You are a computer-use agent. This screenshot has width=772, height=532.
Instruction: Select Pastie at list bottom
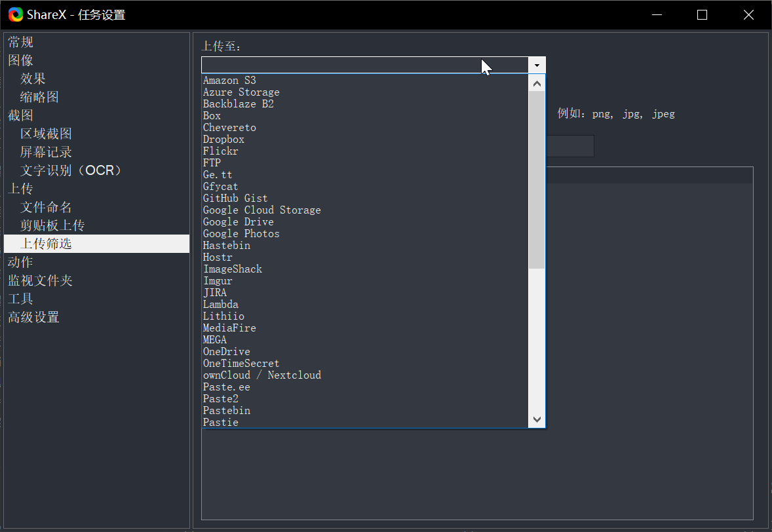pyautogui.click(x=365, y=422)
